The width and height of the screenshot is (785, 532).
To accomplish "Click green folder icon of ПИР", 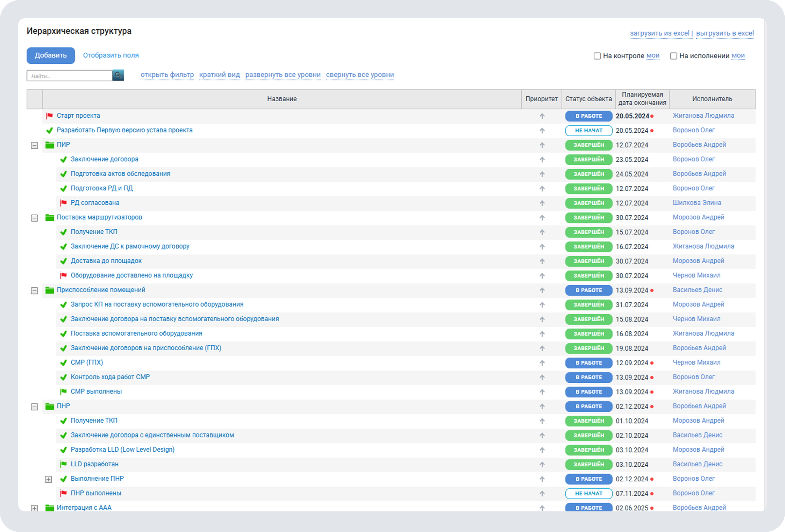I will coord(50,145).
